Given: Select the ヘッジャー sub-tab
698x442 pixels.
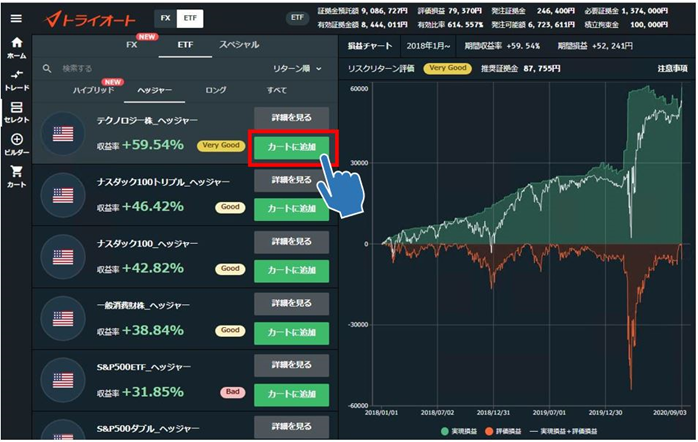Looking at the screenshot, I should click(x=154, y=90).
